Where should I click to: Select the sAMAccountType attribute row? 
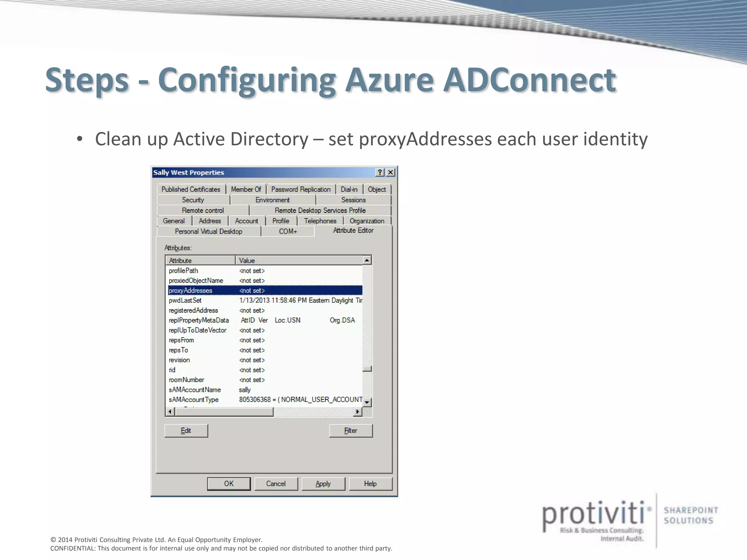265,400
